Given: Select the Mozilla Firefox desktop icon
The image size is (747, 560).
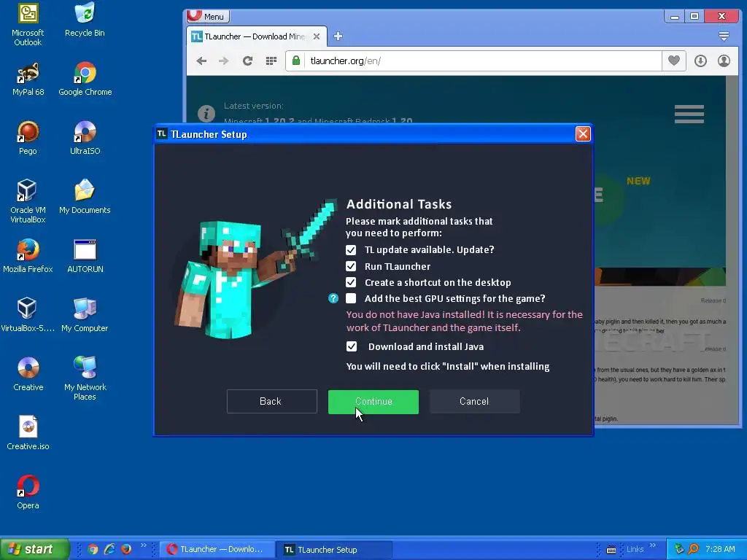Looking at the screenshot, I should [28, 256].
